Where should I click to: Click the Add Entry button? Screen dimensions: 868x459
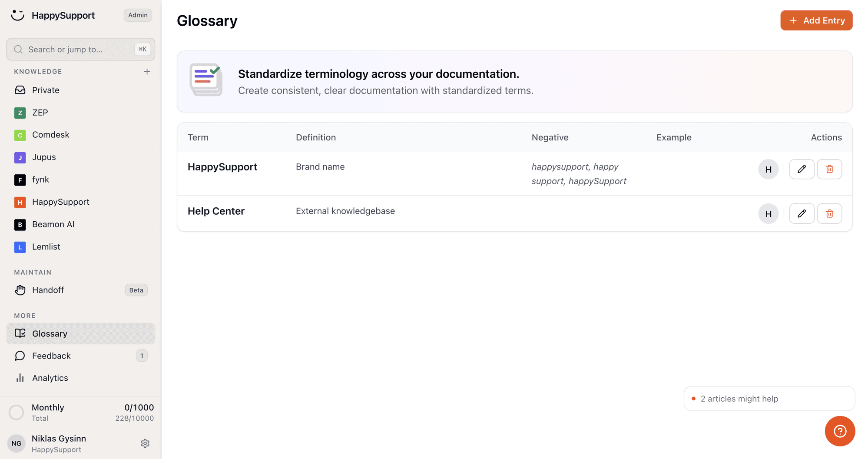tap(816, 20)
